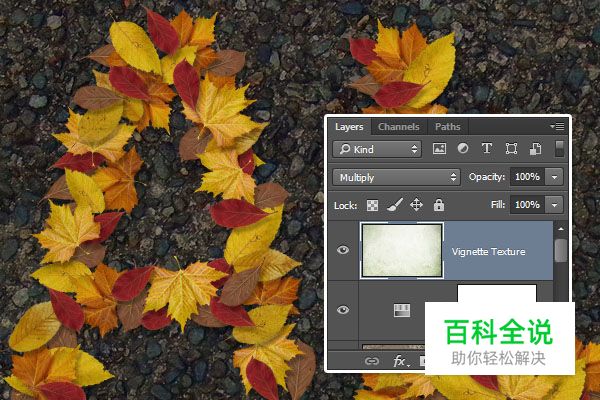Switch to the Channels tab
600x400 pixels.
coord(399,127)
